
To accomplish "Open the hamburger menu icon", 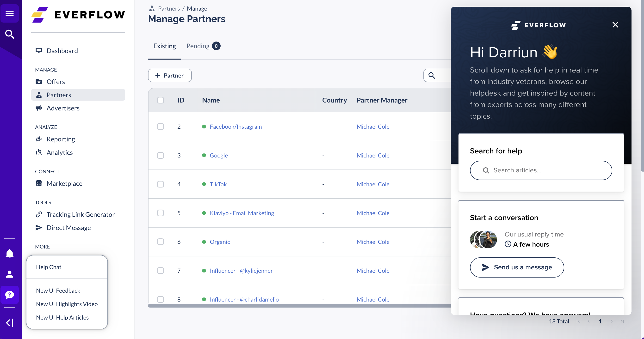I will [x=10, y=13].
